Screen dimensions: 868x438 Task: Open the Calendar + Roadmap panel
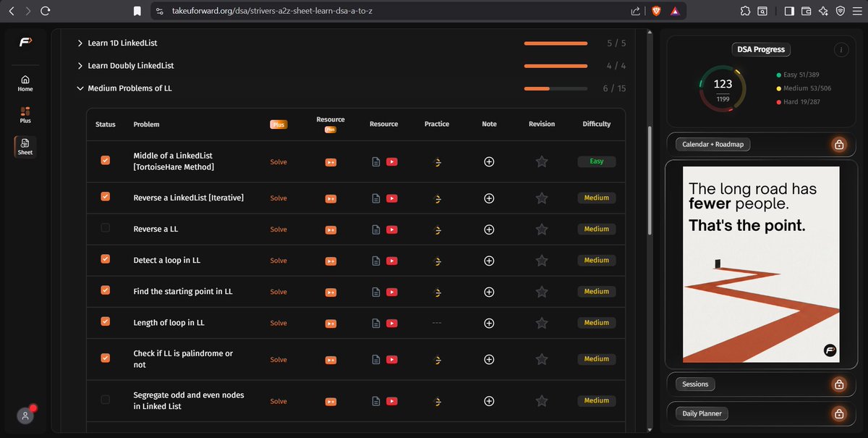click(x=714, y=144)
